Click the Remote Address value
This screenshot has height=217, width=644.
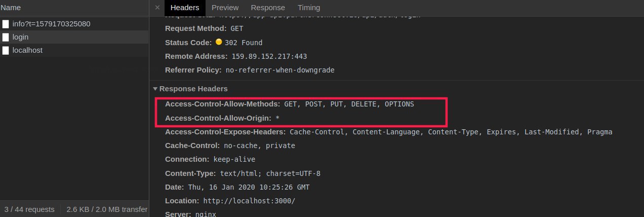click(269, 56)
